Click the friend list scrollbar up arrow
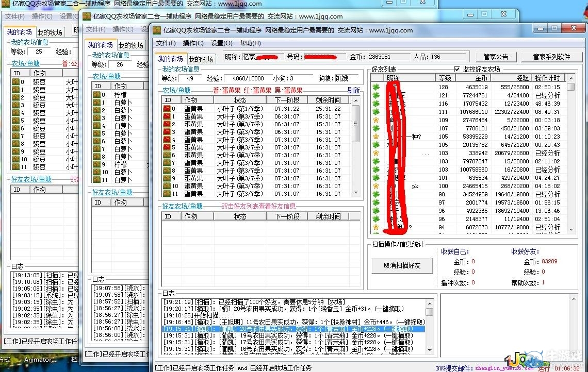The image size is (588, 372). pos(571,78)
